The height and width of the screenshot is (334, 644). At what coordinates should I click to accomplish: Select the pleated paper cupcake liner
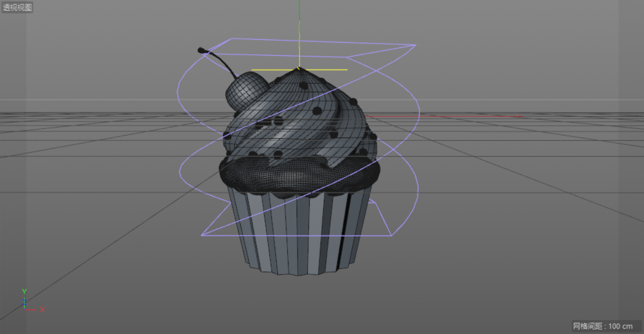click(x=300, y=234)
